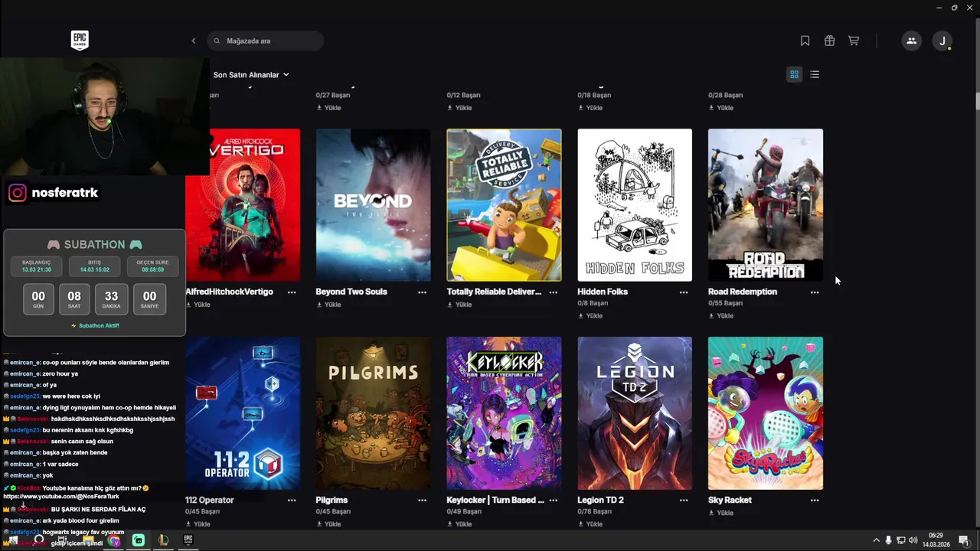Open the shopping cart
The width and height of the screenshot is (980, 551).
[x=854, y=41]
